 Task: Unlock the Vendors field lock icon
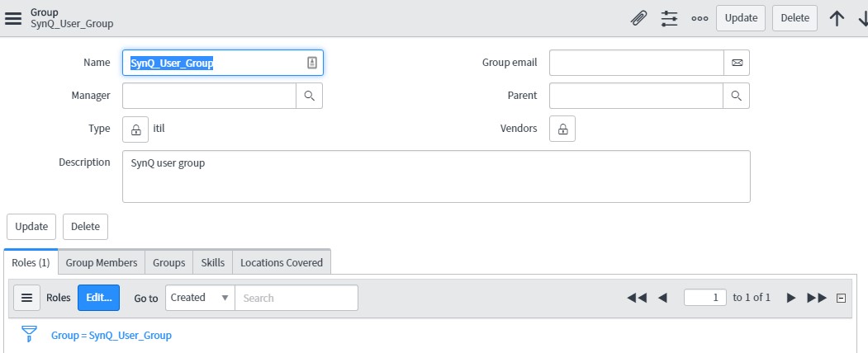coord(562,129)
